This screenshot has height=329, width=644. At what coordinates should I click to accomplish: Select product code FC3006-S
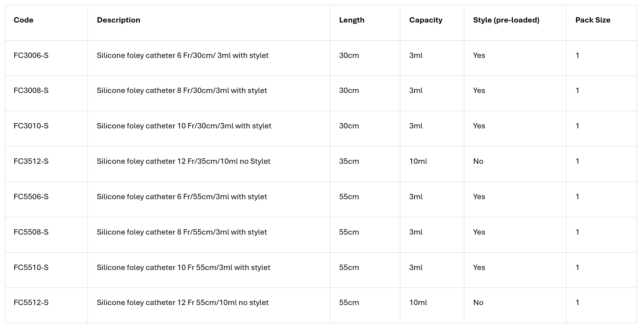(x=31, y=55)
